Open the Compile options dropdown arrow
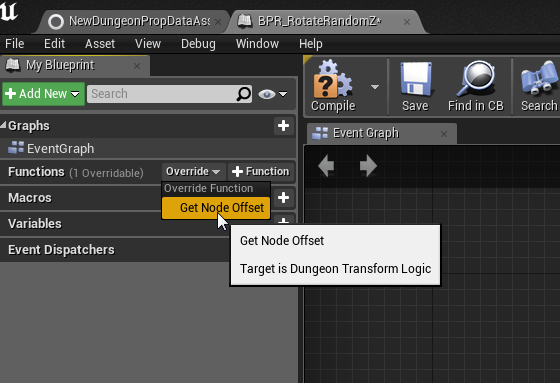 click(x=375, y=87)
